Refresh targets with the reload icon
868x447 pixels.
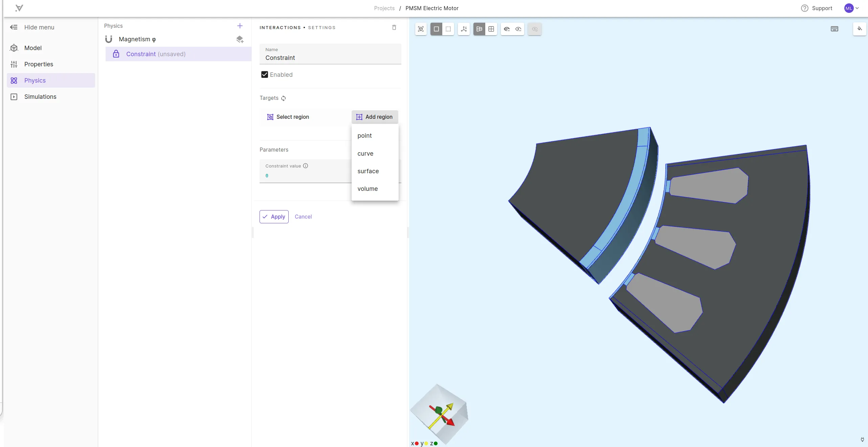[284, 98]
